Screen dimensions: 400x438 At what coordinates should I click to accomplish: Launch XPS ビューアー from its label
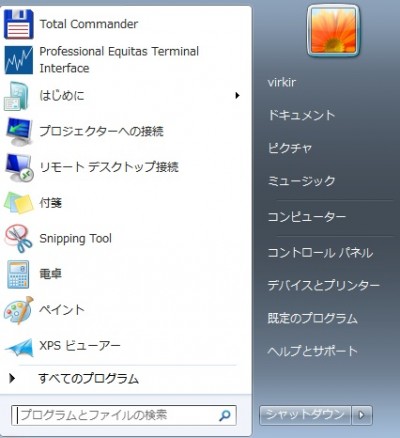pyautogui.click(x=80, y=346)
